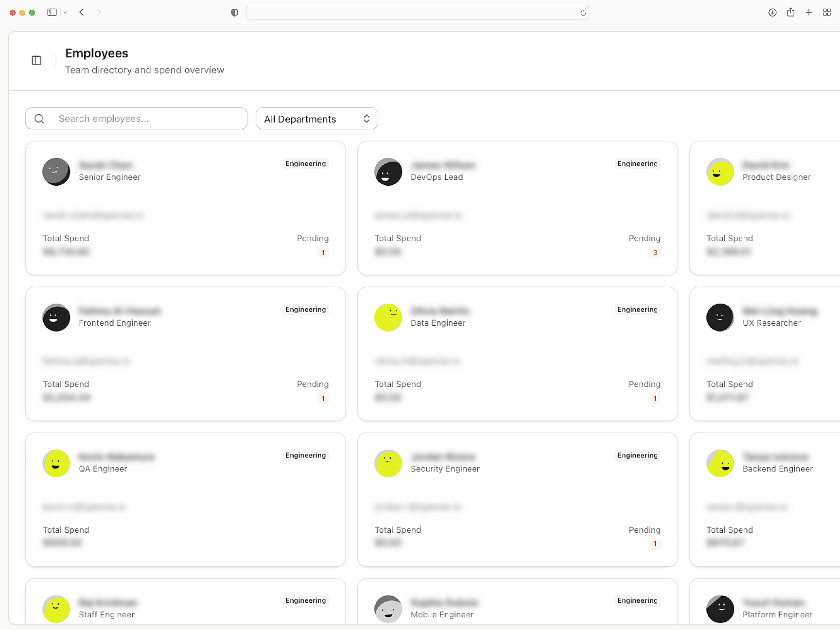Click the search magnifier icon
Image resolution: width=840 pixels, height=630 pixels.
pyautogui.click(x=39, y=118)
